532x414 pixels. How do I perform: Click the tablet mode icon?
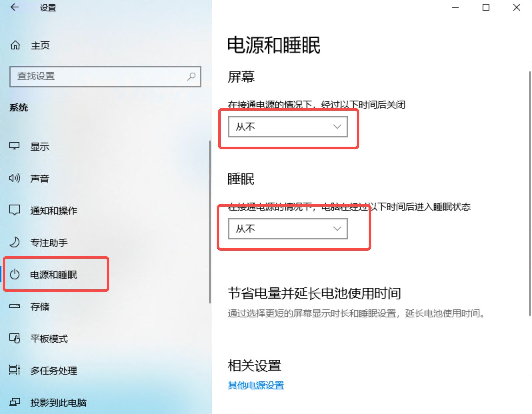pyautogui.click(x=15, y=338)
